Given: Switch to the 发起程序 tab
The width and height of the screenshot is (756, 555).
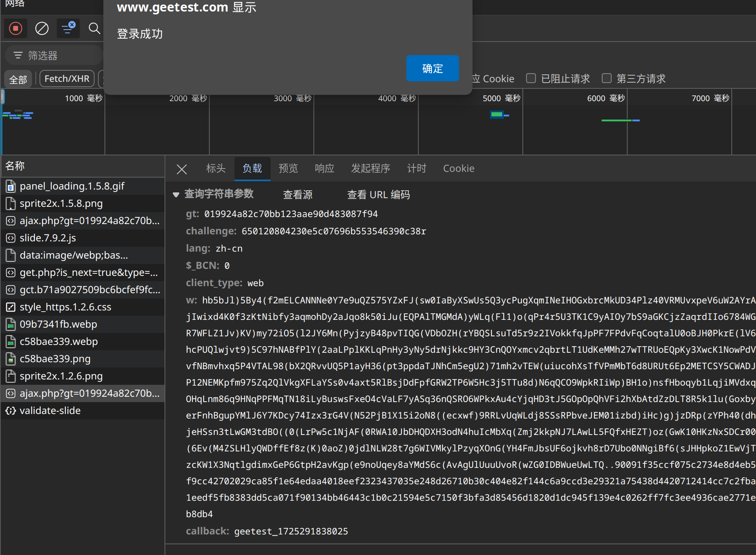Looking at the screenshot, I should point(371,169).
